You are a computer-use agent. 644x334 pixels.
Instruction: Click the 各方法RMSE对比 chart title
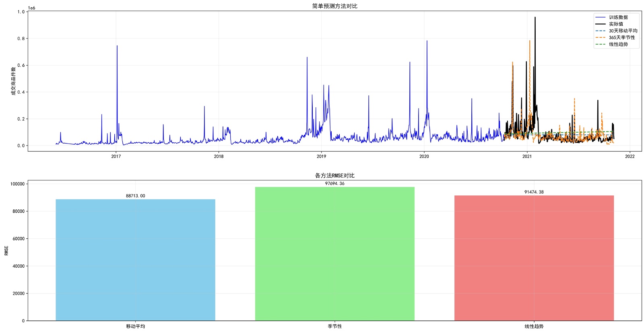tap(334, 176)
